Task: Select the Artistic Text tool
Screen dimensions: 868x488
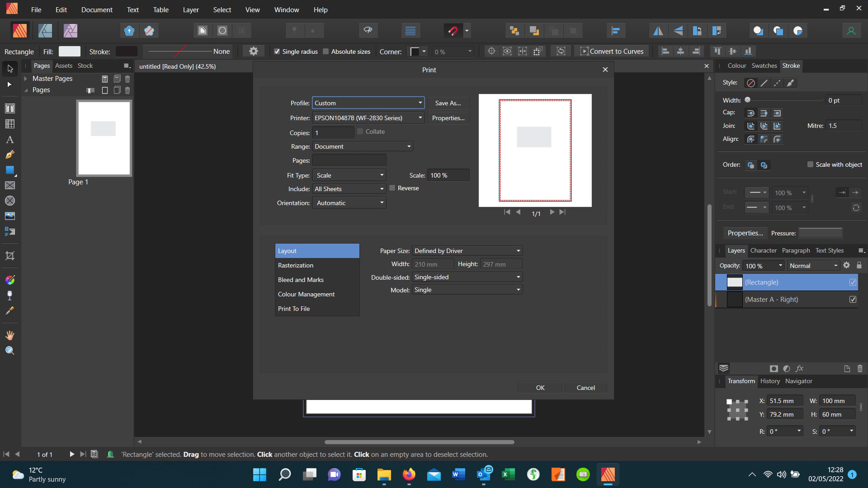Action: (x=10, y=139)
